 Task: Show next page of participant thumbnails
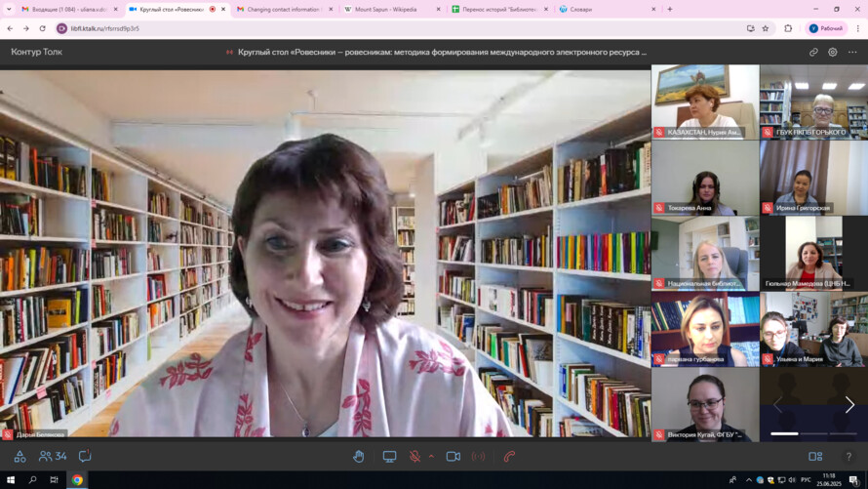(x=849, y=404)
